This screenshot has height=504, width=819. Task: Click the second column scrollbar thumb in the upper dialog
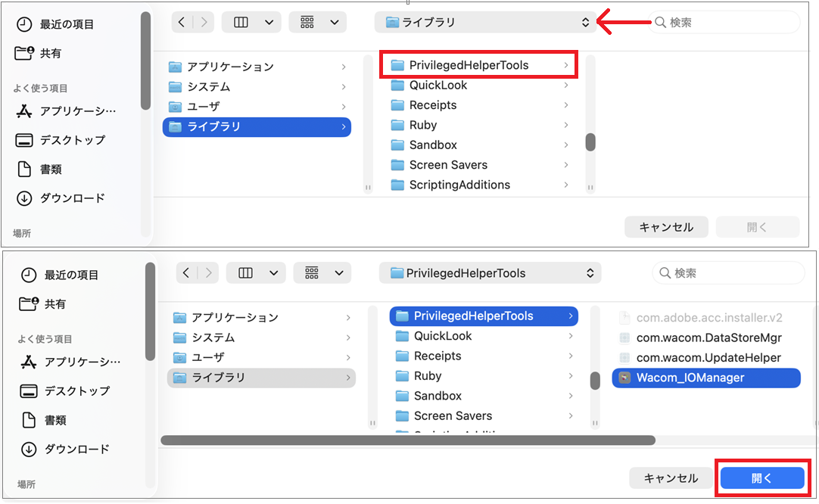590,142
